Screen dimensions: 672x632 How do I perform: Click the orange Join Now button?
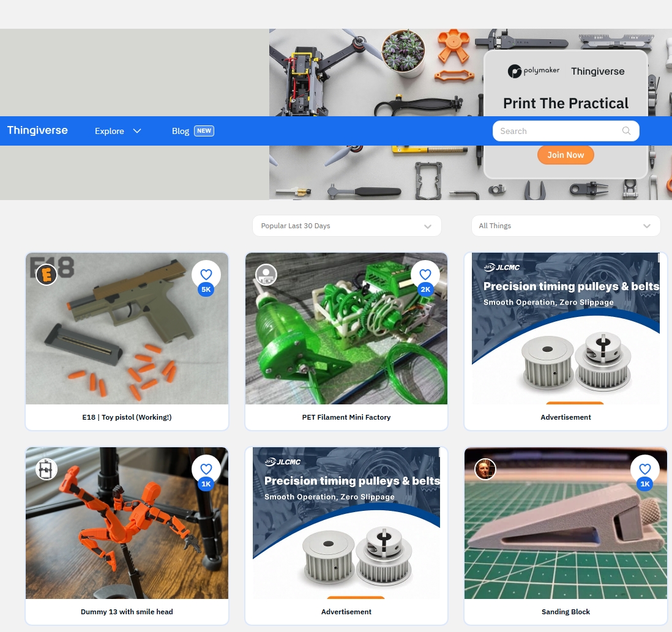pos(566,155)
